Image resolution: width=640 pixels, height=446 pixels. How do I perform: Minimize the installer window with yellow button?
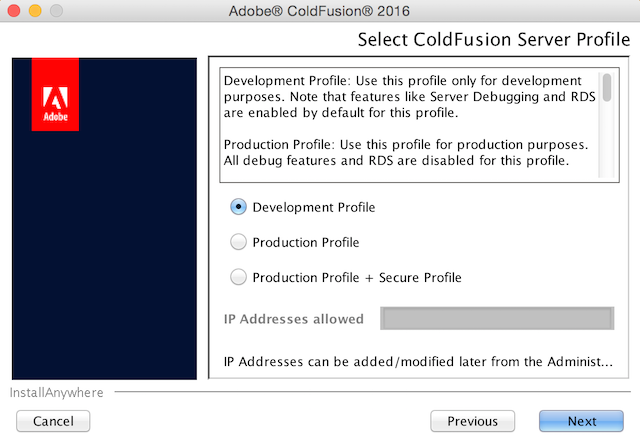click(x=35, y=11)
